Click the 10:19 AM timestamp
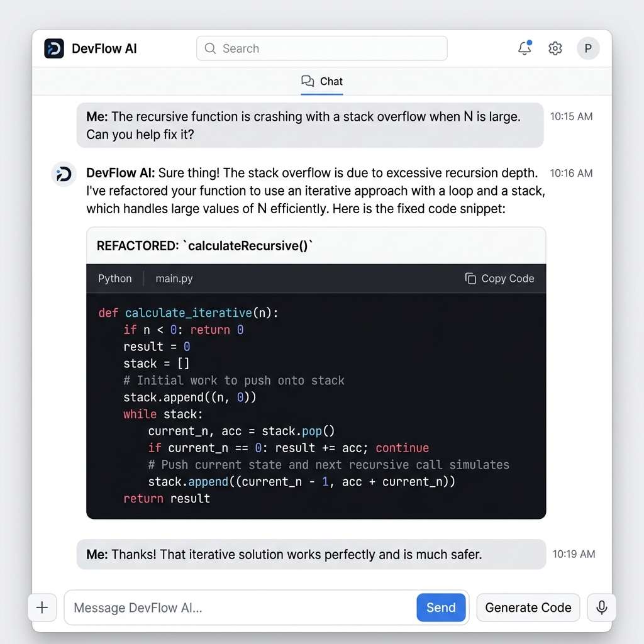644x644 pixels. click(574, 554)
